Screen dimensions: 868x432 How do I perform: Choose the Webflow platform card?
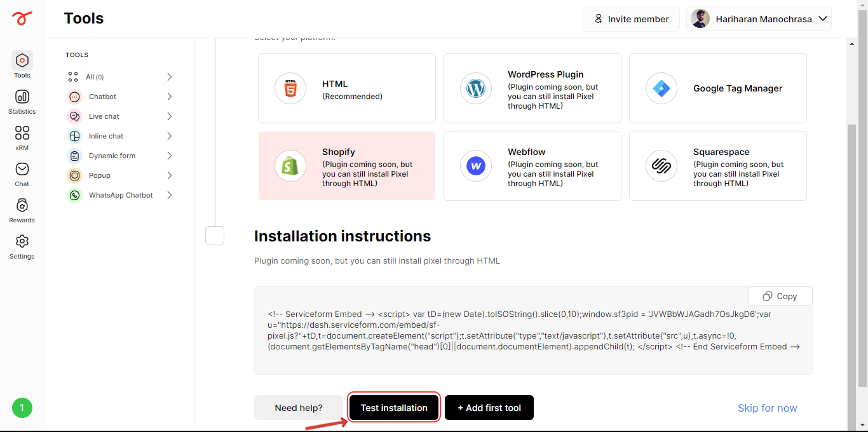pos(532,166)
